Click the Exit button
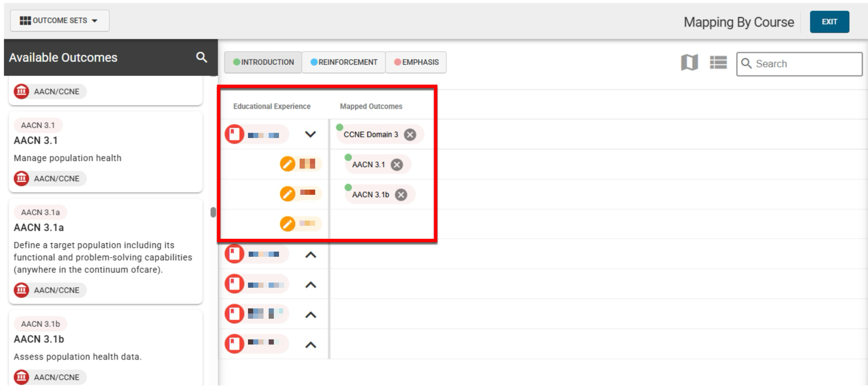 click(829, 22)
